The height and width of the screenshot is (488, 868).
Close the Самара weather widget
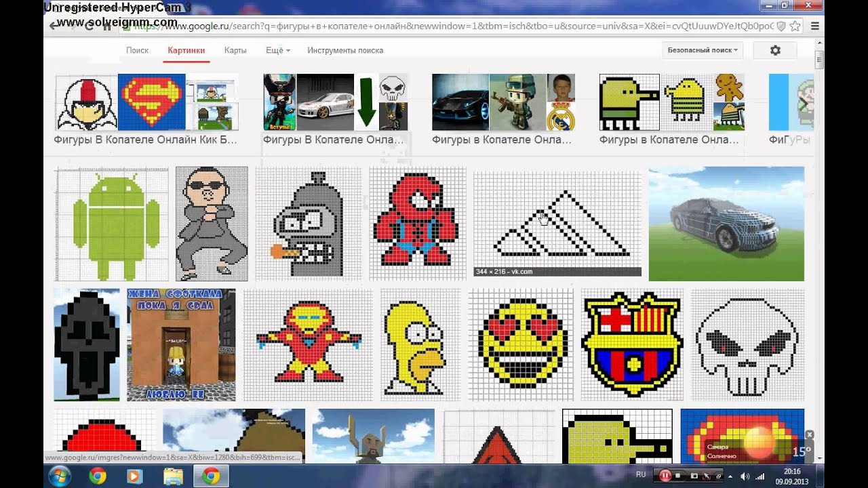point(809,434)
